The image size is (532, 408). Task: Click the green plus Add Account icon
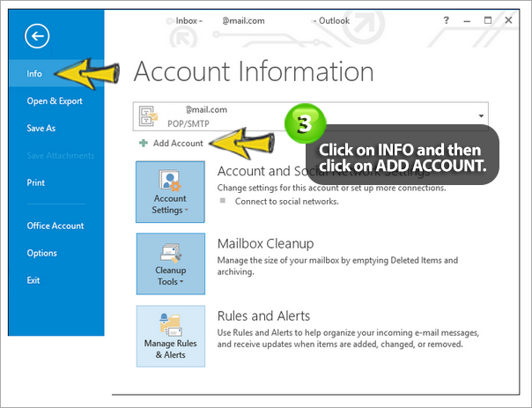pyautogui.click(x=144, y=144)
